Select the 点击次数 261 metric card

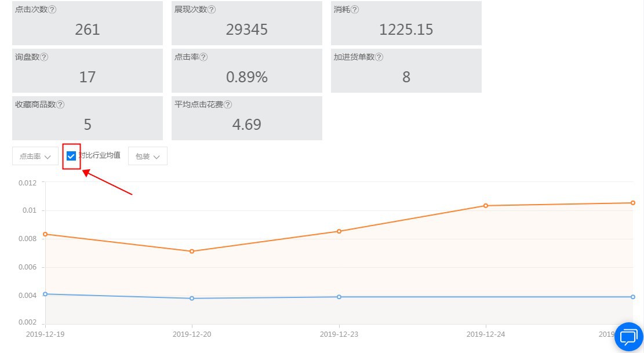pyautogui.click(x=88, y=23)
